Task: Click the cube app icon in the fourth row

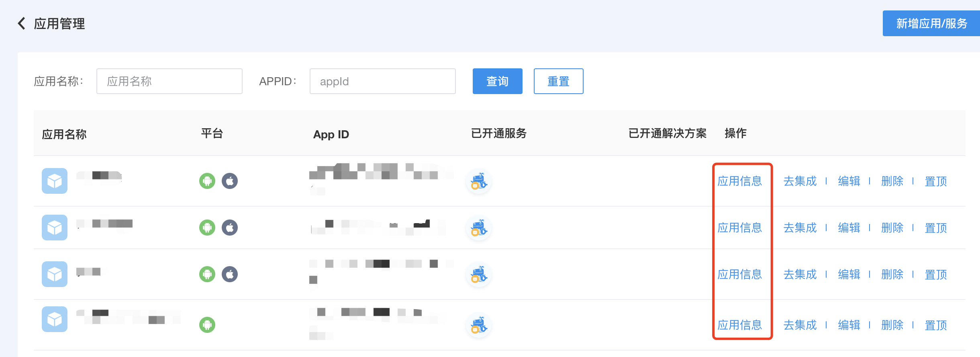Action: (55, 319)
